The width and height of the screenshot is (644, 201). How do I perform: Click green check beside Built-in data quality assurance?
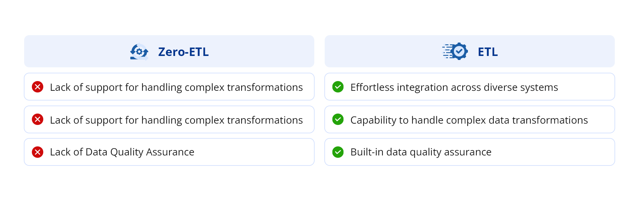click(x=338, y=152)
